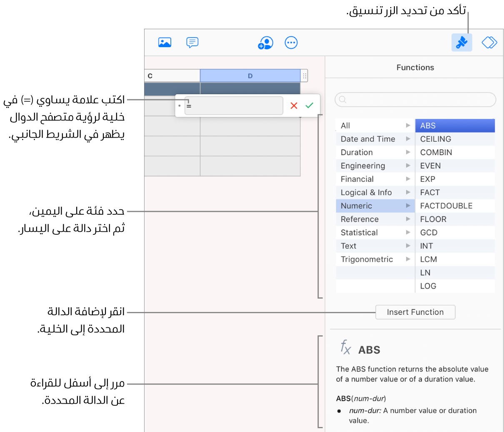Open the Collaborate icon
This screenshot has height=432, width=504.
265,43
